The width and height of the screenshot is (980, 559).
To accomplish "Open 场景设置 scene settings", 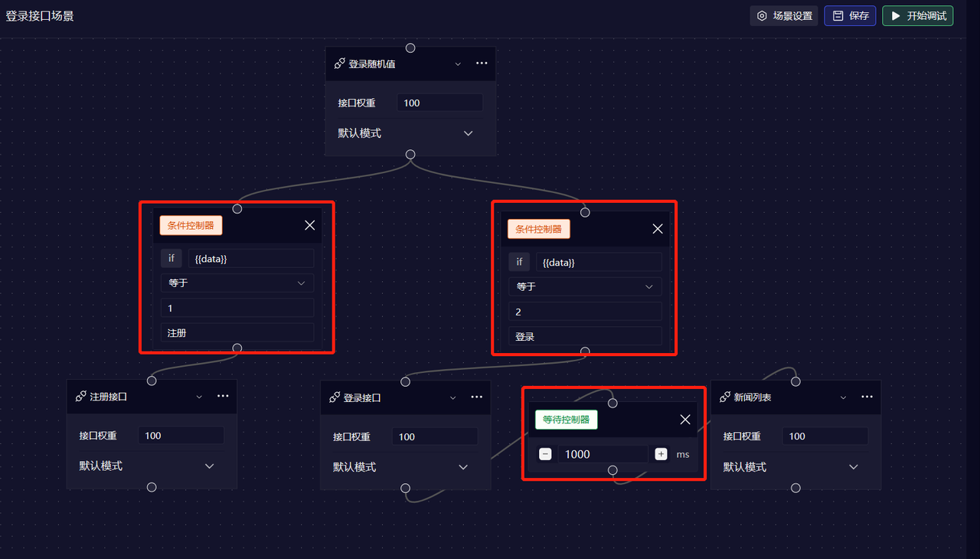I will [x=784, y=15].
